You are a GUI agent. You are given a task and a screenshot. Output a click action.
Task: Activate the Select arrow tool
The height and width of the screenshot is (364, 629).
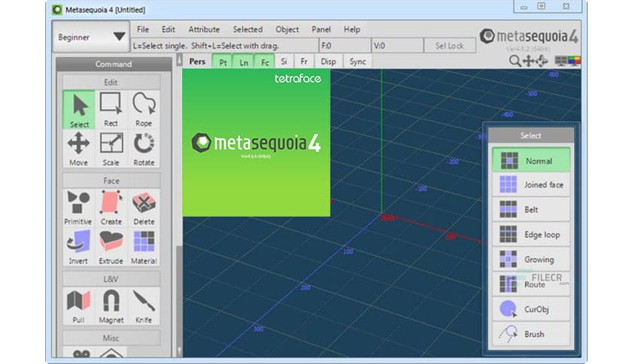pyautogui.click(x=79, y=110)
